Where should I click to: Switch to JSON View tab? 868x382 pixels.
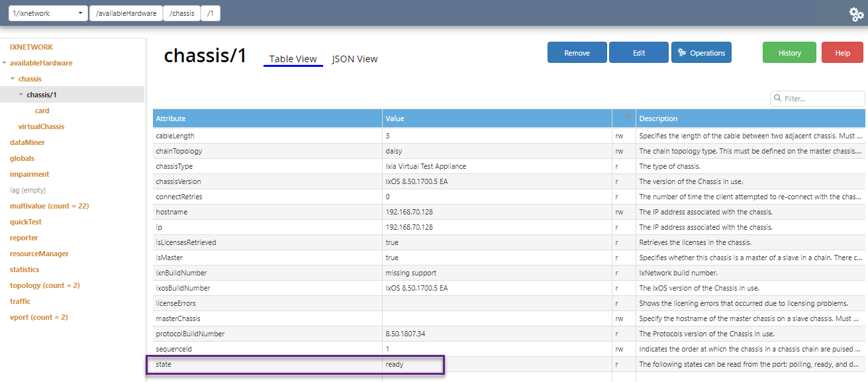click(355, 59)
